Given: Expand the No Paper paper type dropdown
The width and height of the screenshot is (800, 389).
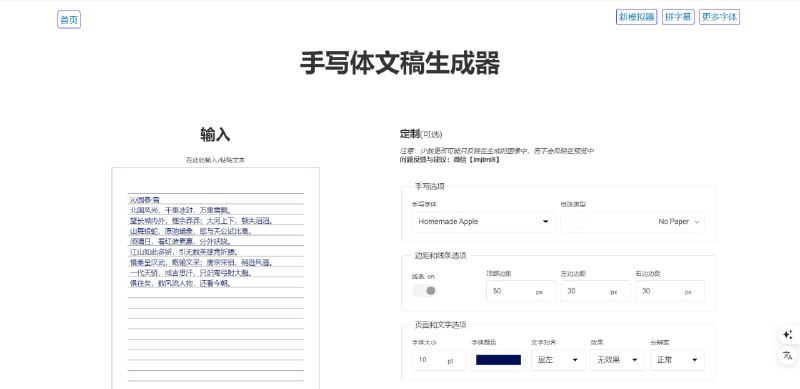Looking at the screenshot, I should [633, 222].
